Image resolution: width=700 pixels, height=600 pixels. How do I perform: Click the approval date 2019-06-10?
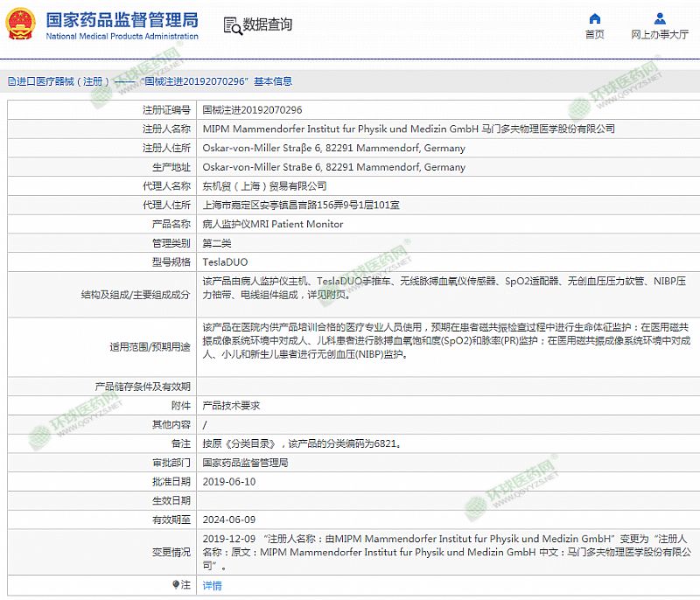[x=228, y=482]
